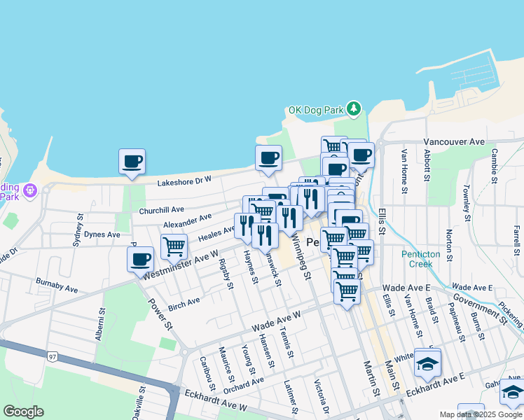Click the Highway 97 route shield
This screenshot has height=420, width=524.
pos(53,358)
